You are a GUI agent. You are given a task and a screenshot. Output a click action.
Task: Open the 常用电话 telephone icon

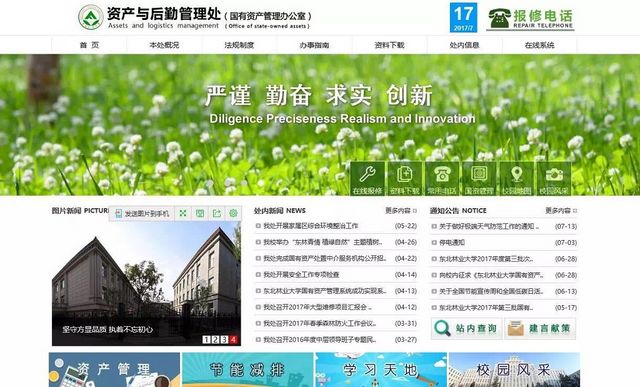(442, 178)
